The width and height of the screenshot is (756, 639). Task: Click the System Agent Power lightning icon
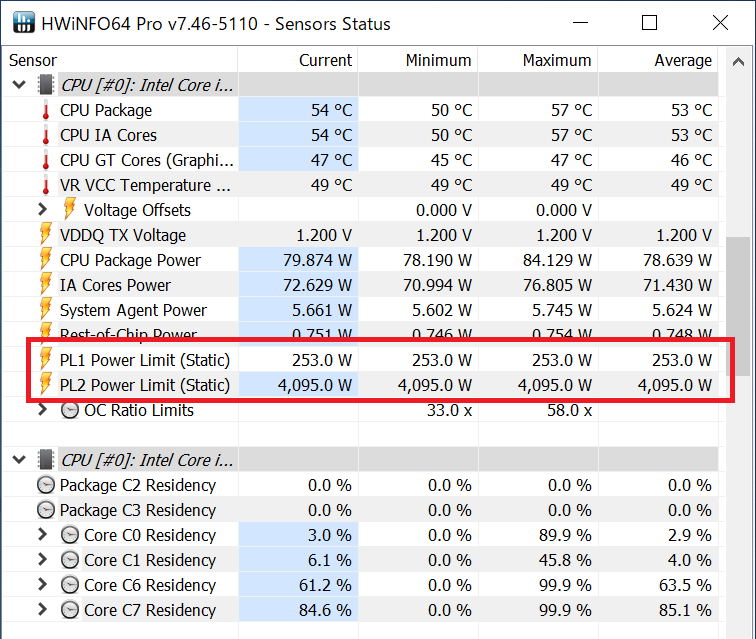(x=46, y=310)
